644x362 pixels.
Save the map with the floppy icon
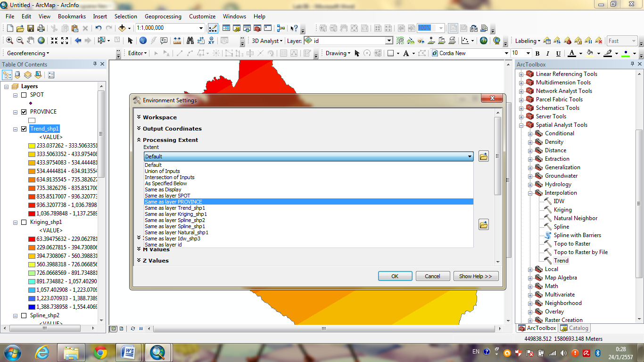click(x=30, y=28)
